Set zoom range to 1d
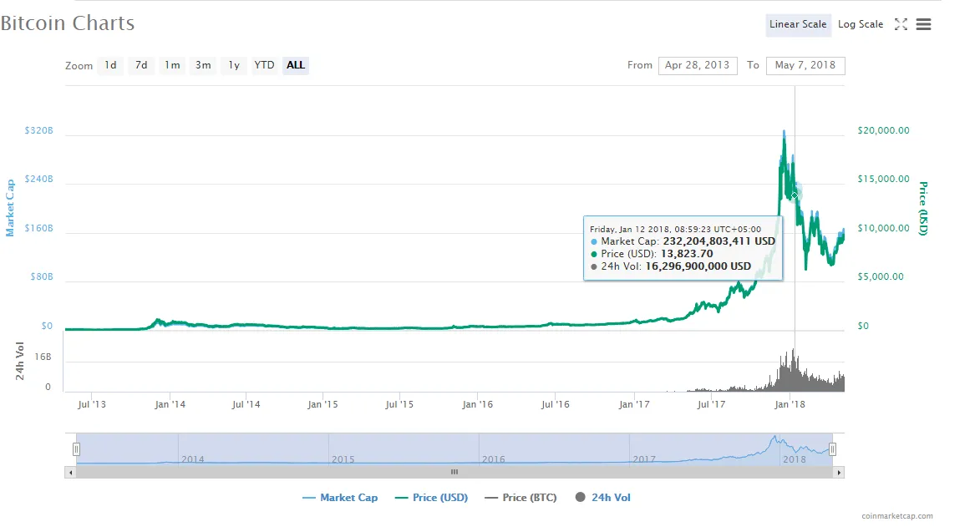Screen dimensions: 980x532 pos(110,65)
